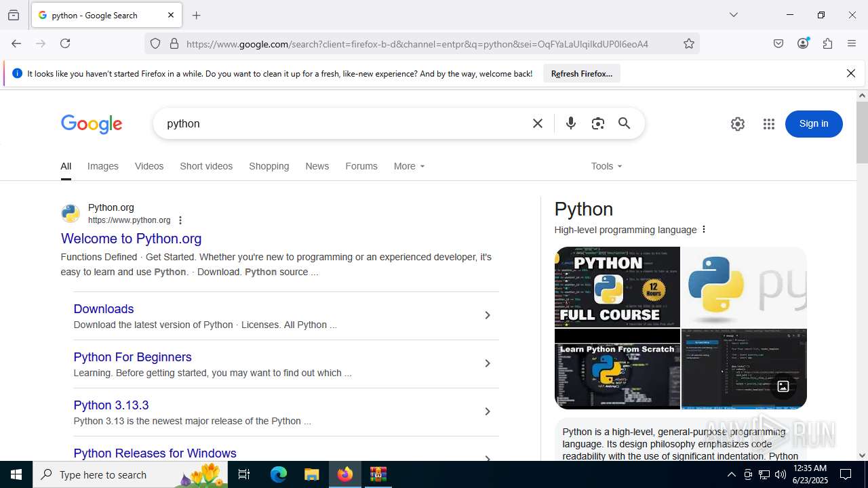Image resolution: width=868 pixels, height=488 pixels.
Task: Dismiss the Firefox refresh notification bar
Action: click(x=851, y=73)
